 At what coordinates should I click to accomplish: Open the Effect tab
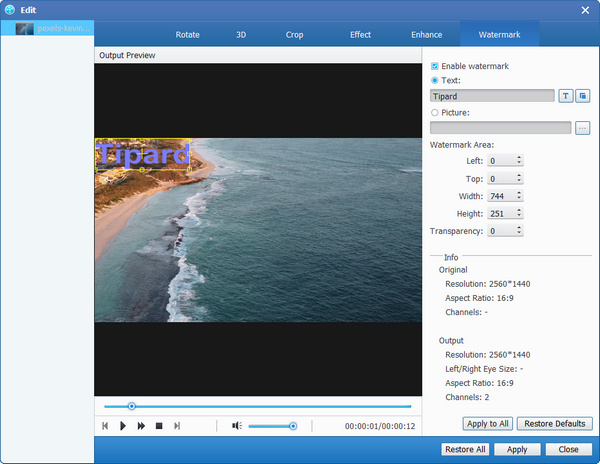click(360, 35)
